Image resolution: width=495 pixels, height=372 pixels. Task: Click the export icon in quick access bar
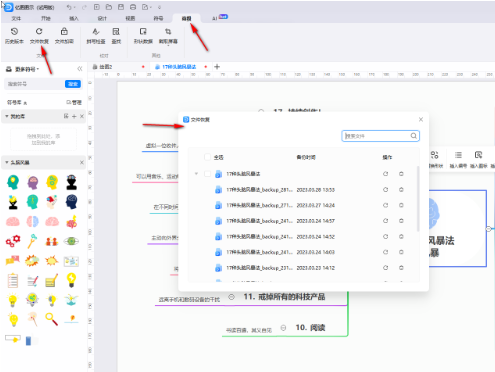145,7
